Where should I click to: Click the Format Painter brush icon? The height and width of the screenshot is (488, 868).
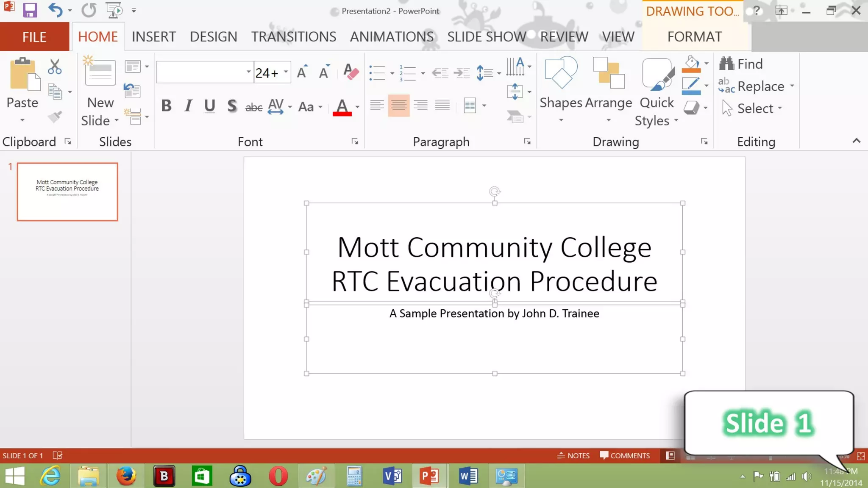tap(55, 117)
